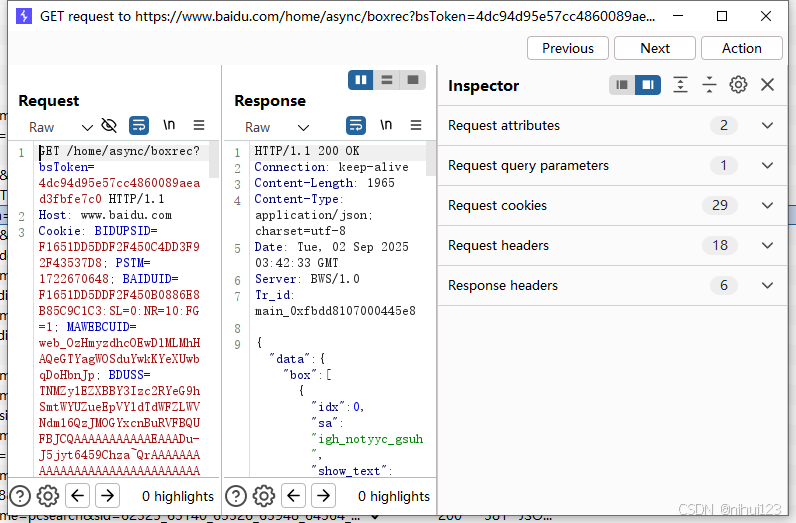
Task: Go to the Next message
Action: tap(654, 48)
